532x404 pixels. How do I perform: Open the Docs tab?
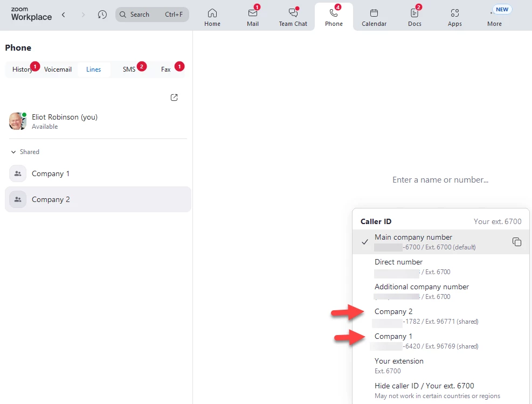click(x=414, y=17)
